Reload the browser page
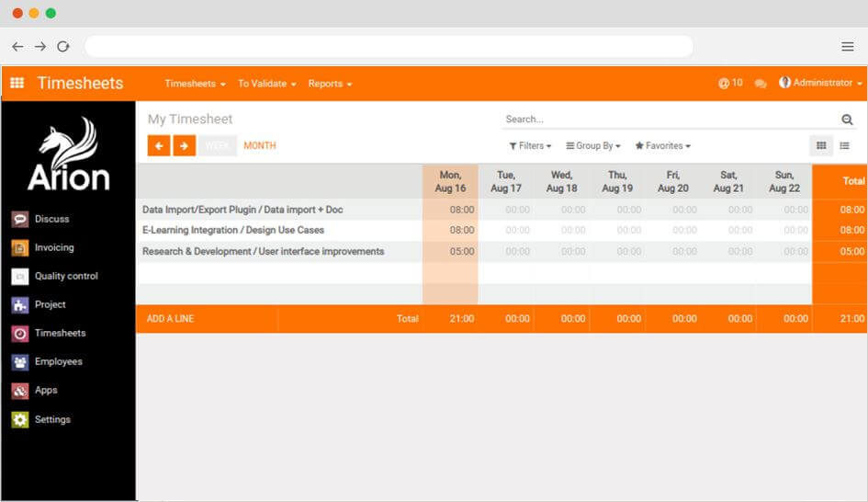This screenshot has width=868, height=502. pyautogui.click(x=63, y=47)
